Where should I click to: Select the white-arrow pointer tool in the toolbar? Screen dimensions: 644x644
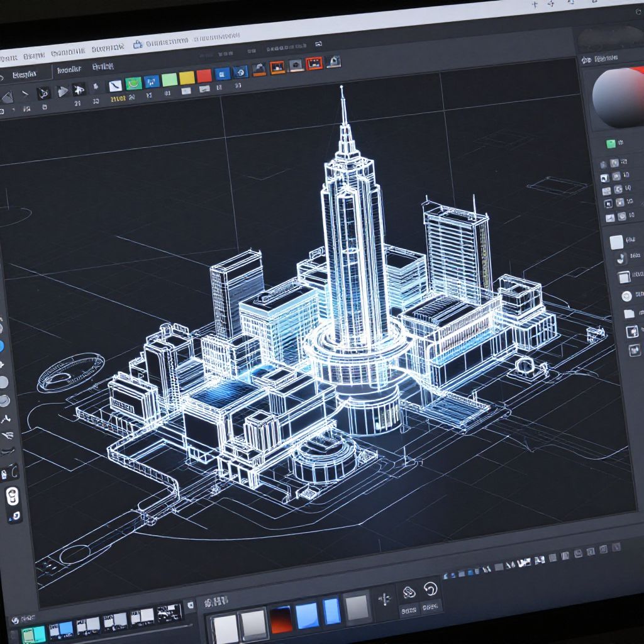pyautogui.click(x=79, y=90)
